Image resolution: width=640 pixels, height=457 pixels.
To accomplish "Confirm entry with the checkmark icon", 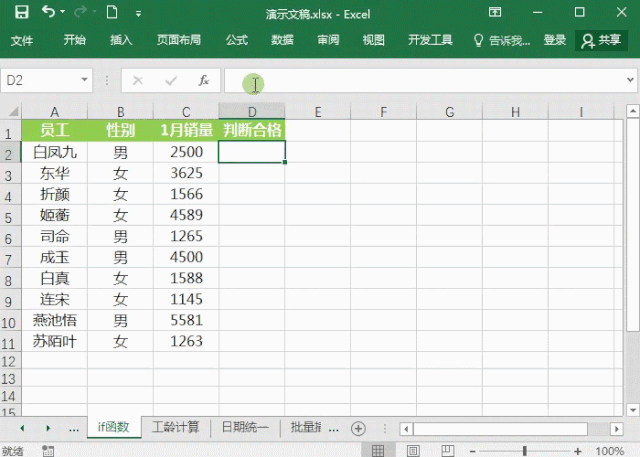I will (x=171, y=80).
